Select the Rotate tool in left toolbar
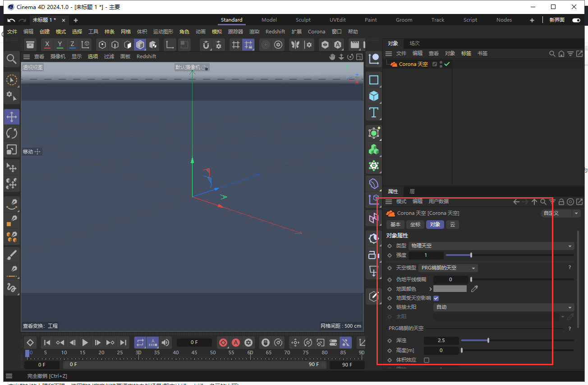Screen dimensions: 588x385 tap(12, 133)
